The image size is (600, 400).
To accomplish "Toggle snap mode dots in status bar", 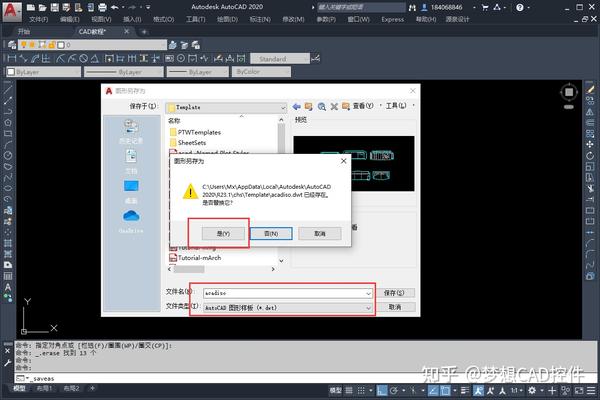I will coord(361,390).
